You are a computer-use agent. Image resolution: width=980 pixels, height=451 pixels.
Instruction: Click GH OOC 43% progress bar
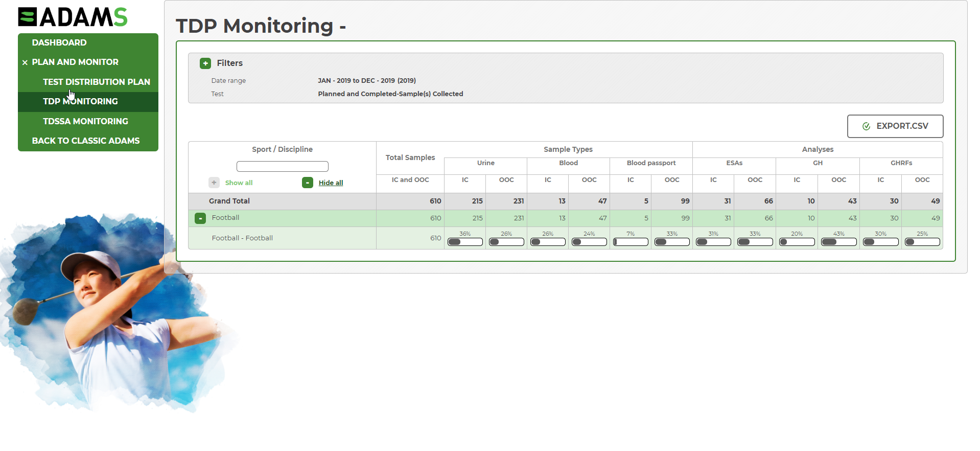839,242
